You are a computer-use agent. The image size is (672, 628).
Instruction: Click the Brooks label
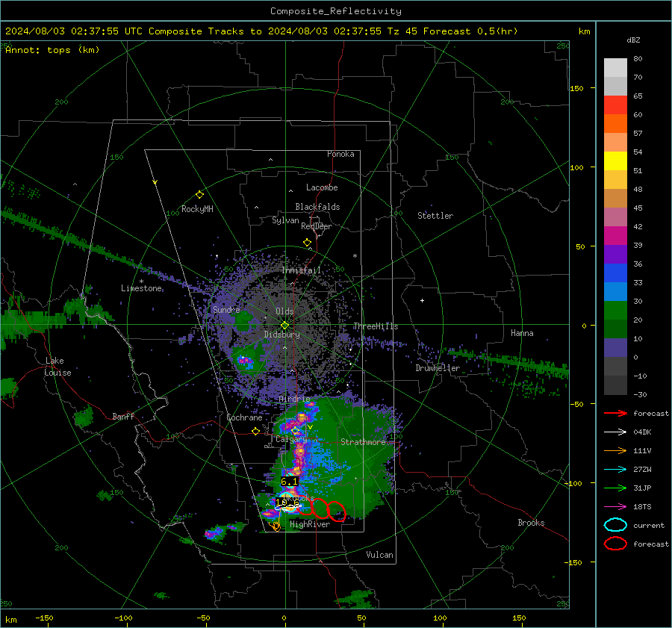[x=531, y=523]
